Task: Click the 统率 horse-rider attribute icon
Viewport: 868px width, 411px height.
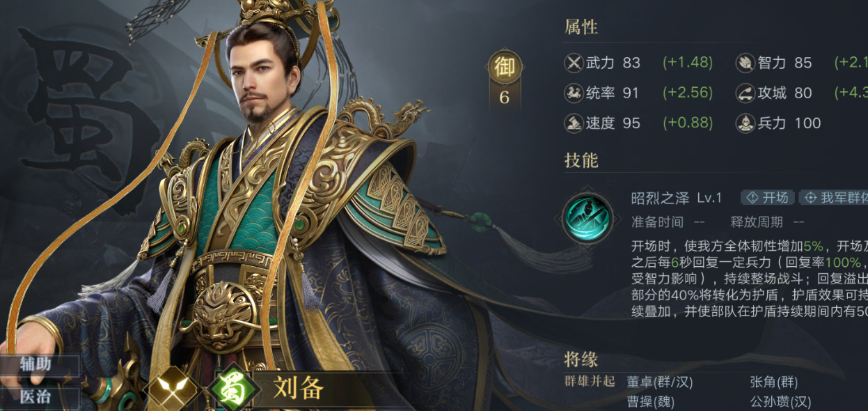Action: 574,93
